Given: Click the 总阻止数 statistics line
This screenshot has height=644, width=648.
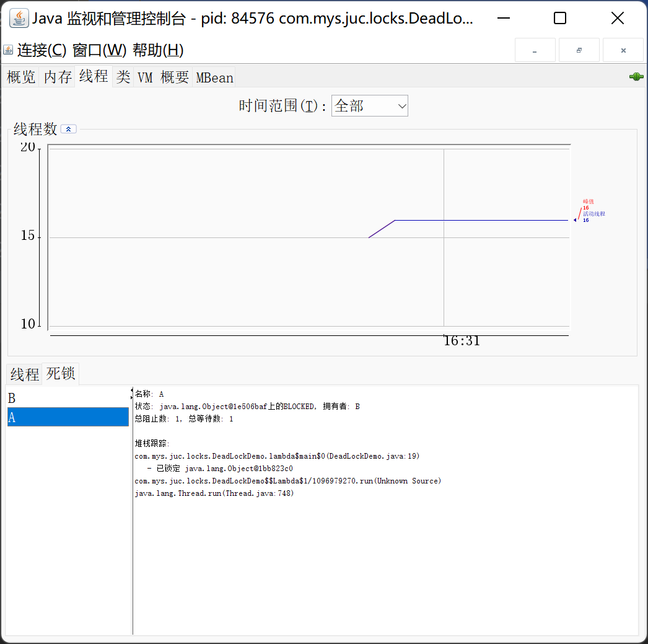Looking at the screenshot, I should 184,419.
